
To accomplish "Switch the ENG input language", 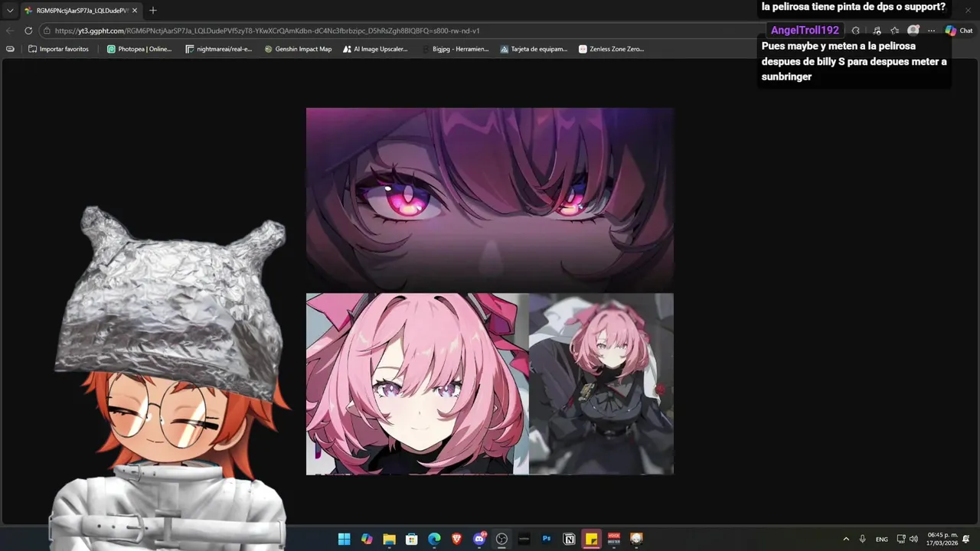I will point(882,539).
